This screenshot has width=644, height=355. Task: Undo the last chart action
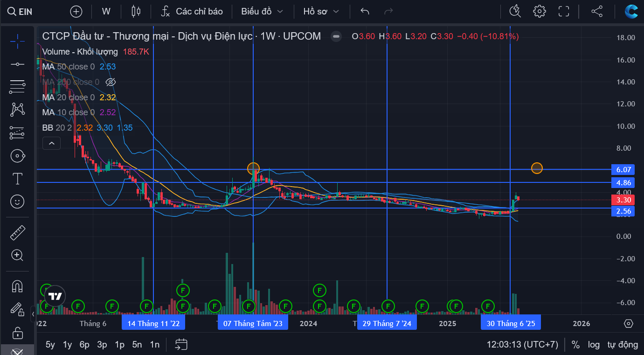pos(365,12)
